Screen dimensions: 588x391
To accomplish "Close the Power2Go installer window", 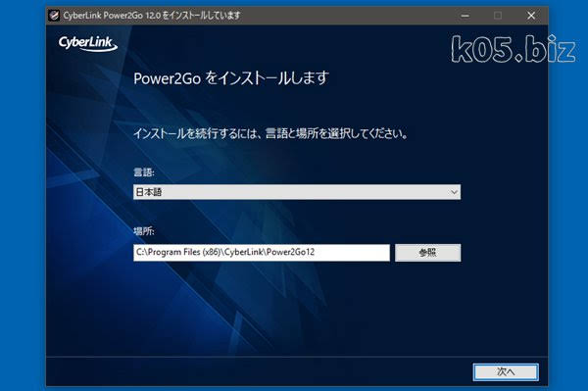I will click(530, 16).
